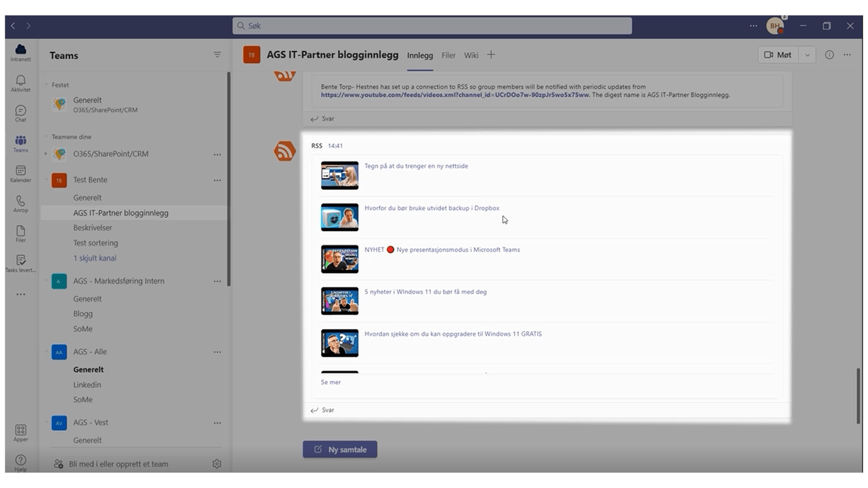Open the teams filter icon
This screenshot has width=868, height=488.
(x=217, y=54)
